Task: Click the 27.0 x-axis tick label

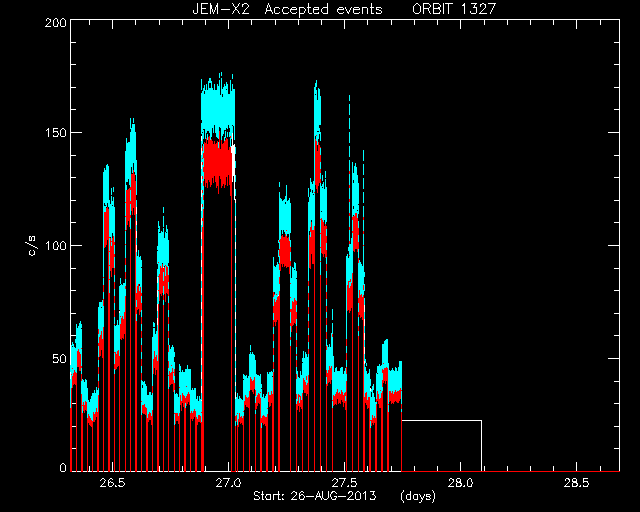Action: 229,483
